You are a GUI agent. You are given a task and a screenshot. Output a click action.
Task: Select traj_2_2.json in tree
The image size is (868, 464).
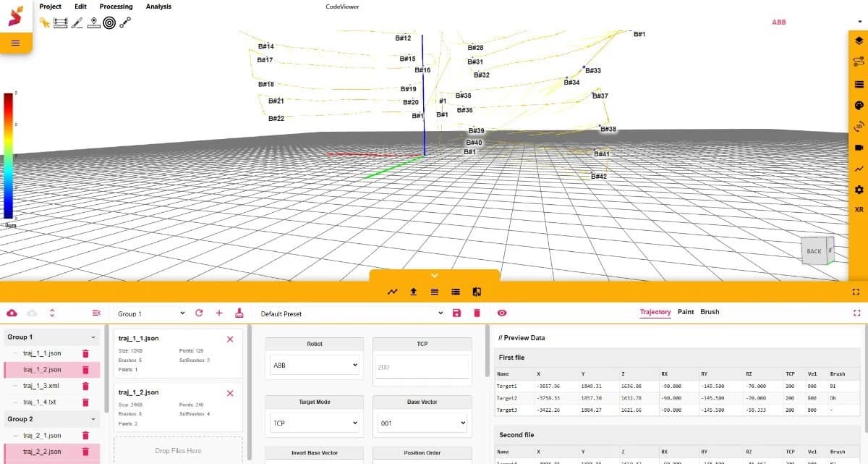click(42, 452)
